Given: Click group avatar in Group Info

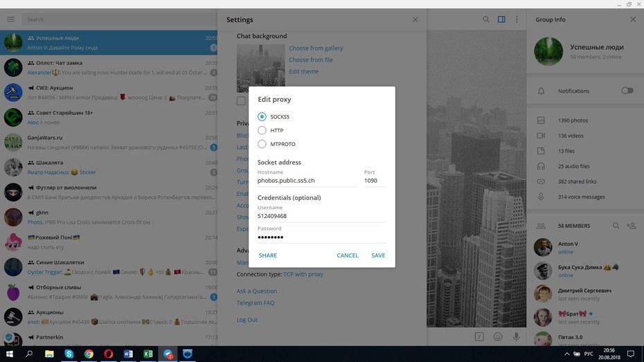Looking at the screenshot, I should coord(548,51).
